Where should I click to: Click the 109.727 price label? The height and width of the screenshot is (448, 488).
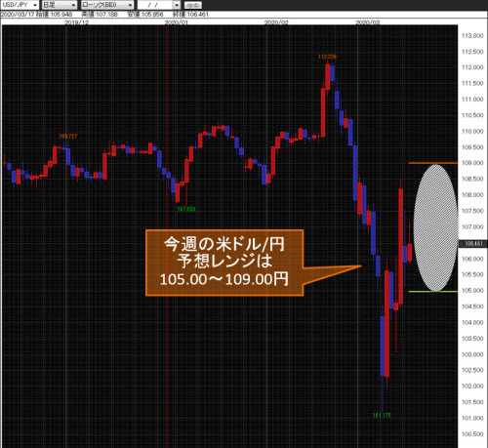68,136
